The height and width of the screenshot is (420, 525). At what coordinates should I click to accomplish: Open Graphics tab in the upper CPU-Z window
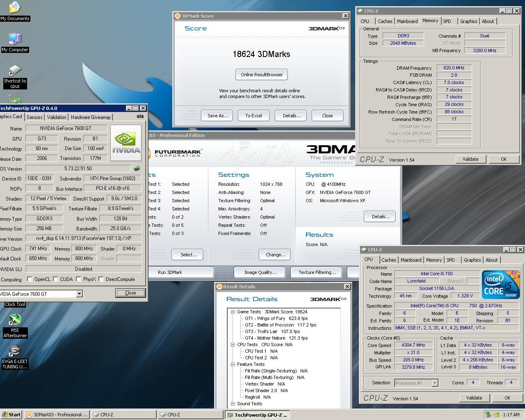[x=468, y=21]
